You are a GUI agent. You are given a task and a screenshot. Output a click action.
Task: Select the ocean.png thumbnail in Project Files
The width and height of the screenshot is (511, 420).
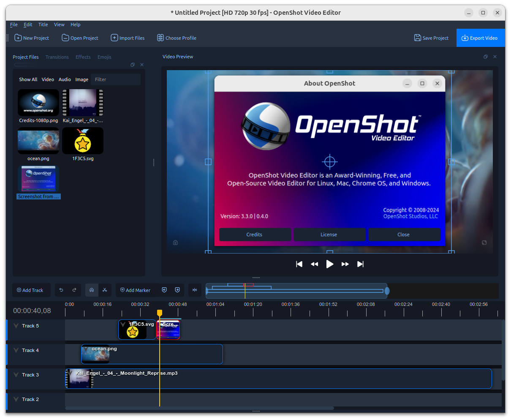pyautogui.click(x=38, y=141)
